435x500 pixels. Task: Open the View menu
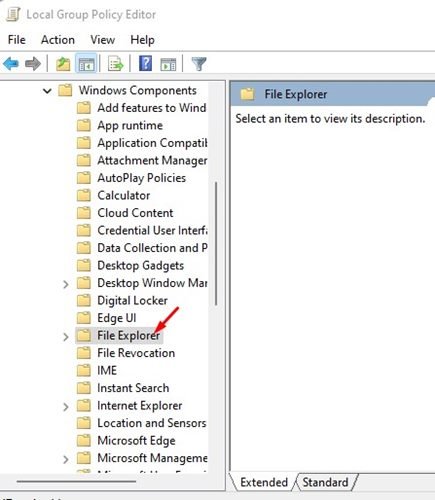click(x=103, y=40)
